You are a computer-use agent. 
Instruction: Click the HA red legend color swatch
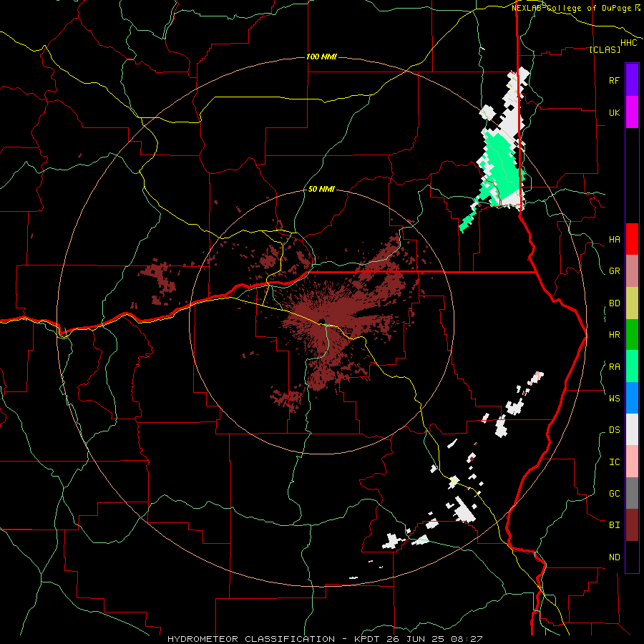coord(632,239)
